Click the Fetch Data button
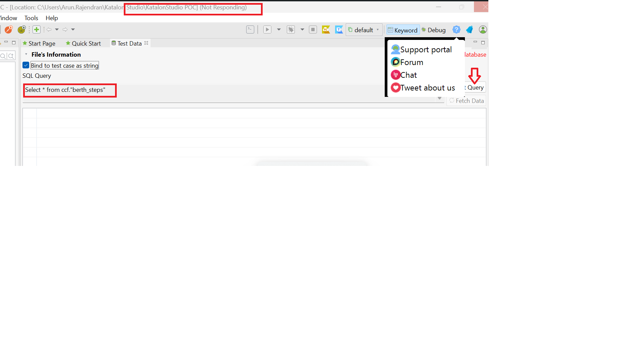Viewport: 644px width, 362px height. point(466,101)
